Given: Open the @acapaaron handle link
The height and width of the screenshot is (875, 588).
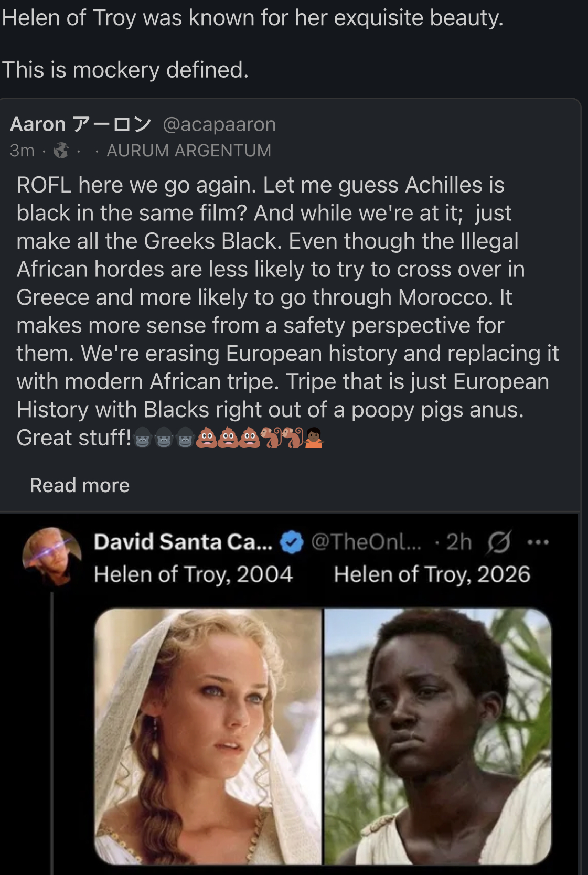Looking at the screenshot, I should click(x=219, y=124).
